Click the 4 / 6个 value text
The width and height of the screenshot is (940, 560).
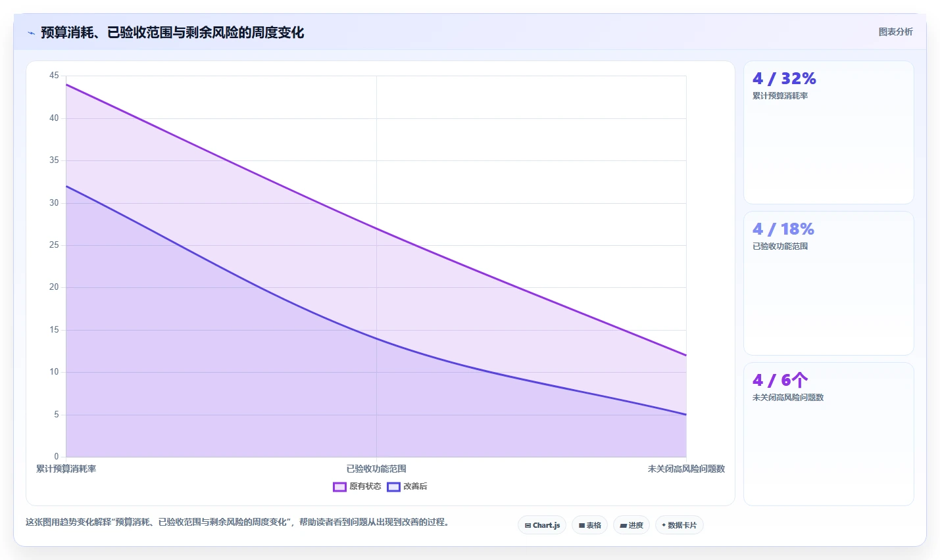tap(780, 380)
